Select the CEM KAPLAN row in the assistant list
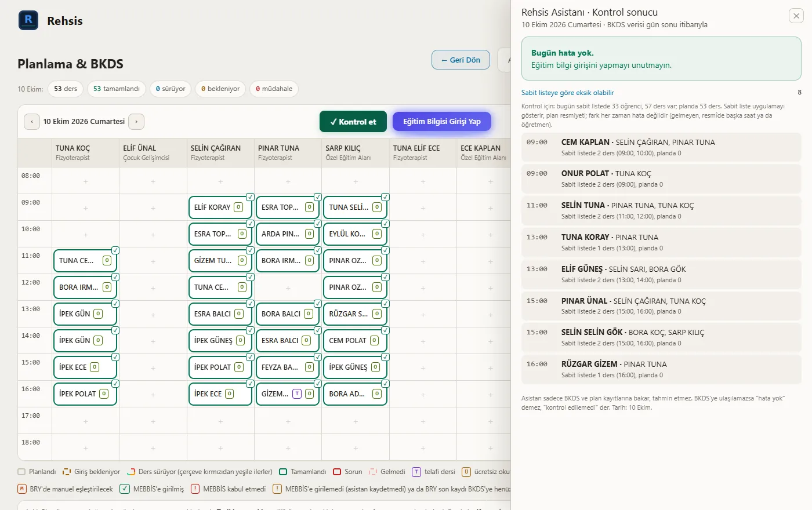Screen dimensions: 812x510 coord(661,147)
